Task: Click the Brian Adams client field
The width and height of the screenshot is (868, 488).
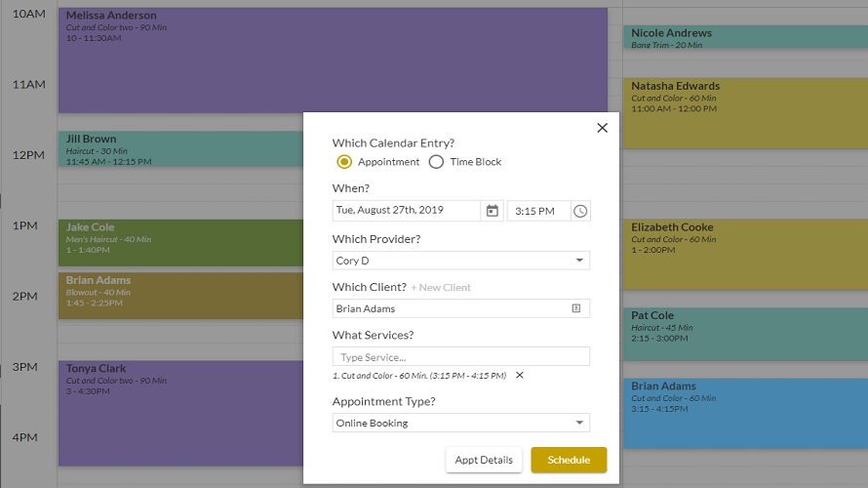Action: click(461, 308)
